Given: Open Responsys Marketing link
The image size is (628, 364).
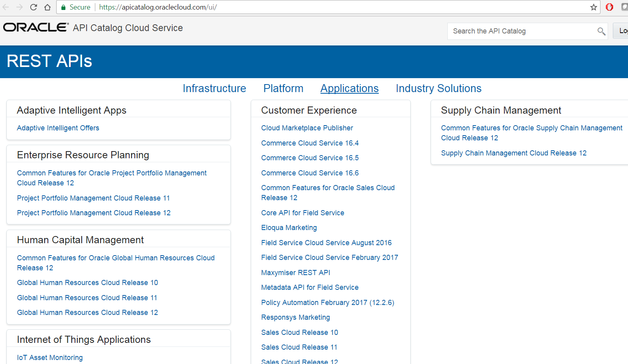Looking at the screenshot, I should 295,317.
